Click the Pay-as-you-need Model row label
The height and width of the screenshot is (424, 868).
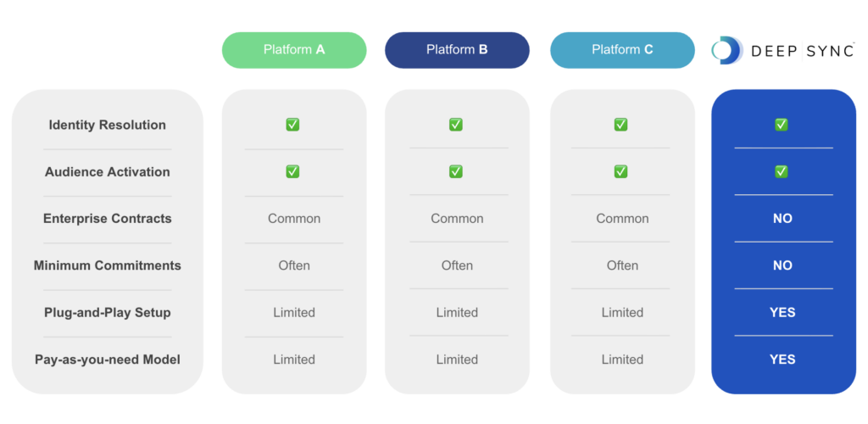coord(108,360)
